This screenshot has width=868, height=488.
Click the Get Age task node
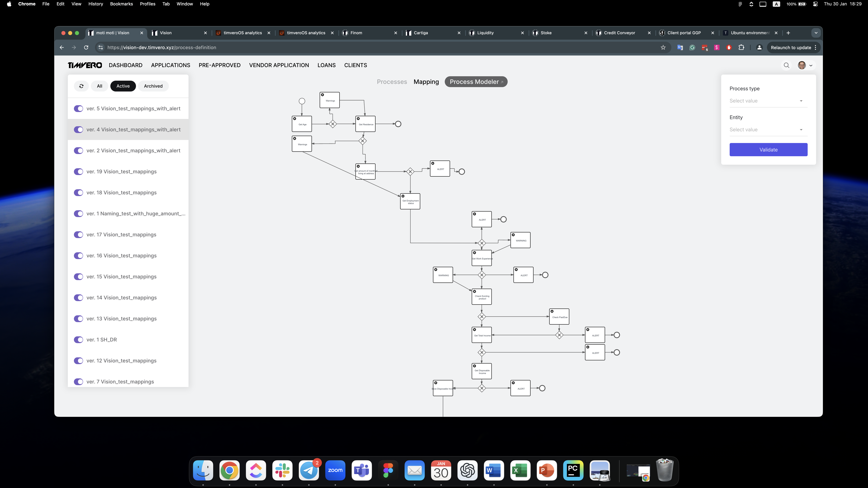(x=302, y=124)
